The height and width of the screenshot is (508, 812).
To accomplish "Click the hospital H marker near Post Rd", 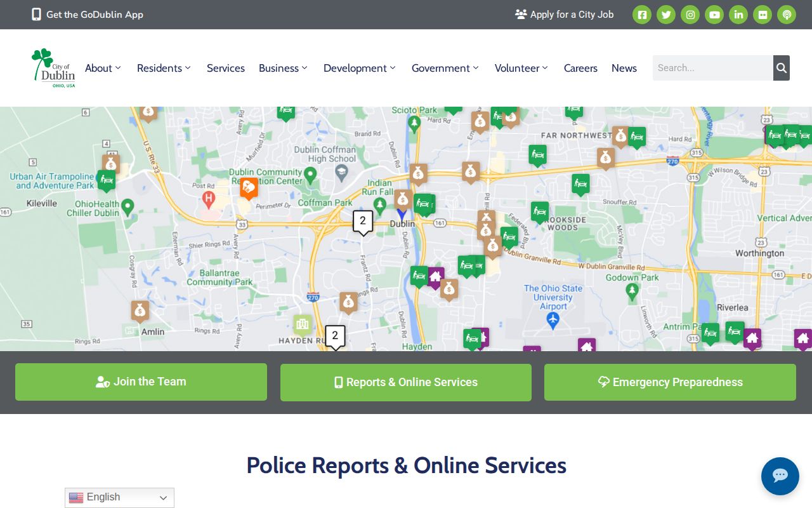I will [208, 199].
